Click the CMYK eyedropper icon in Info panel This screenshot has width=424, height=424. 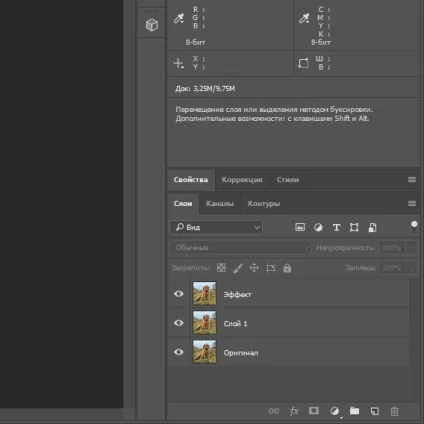(x=304, y=18)
